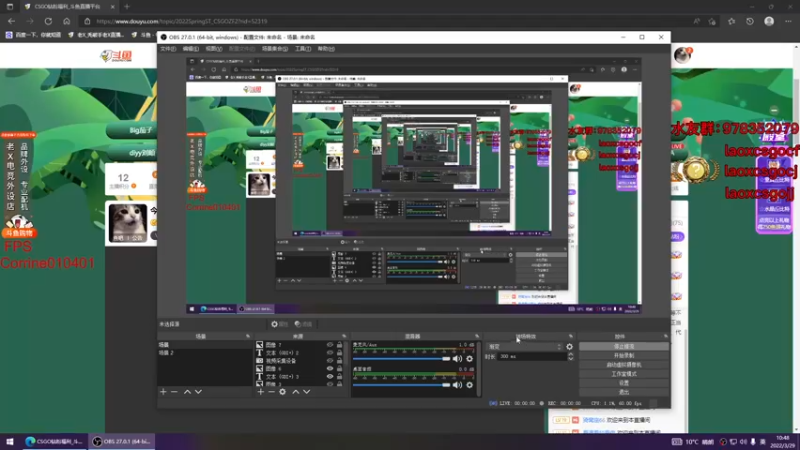Toggle visibility of 文本 (GDI+) 2 source
800x450 pixels.
(330, 353)
